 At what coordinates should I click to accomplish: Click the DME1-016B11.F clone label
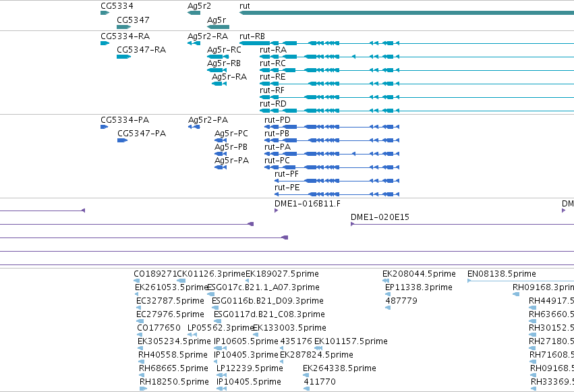(307, 204)
